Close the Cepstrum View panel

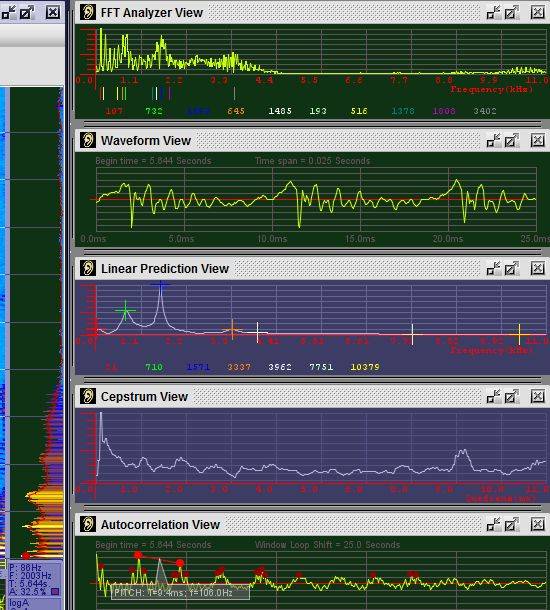538,396
